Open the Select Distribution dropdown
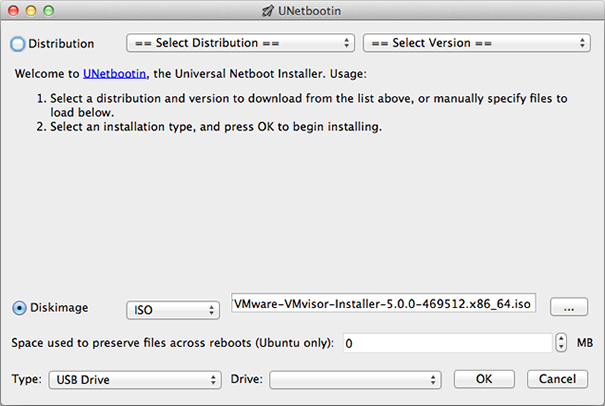The height and width of the screenshot is (406, 605). pos(240,43)
